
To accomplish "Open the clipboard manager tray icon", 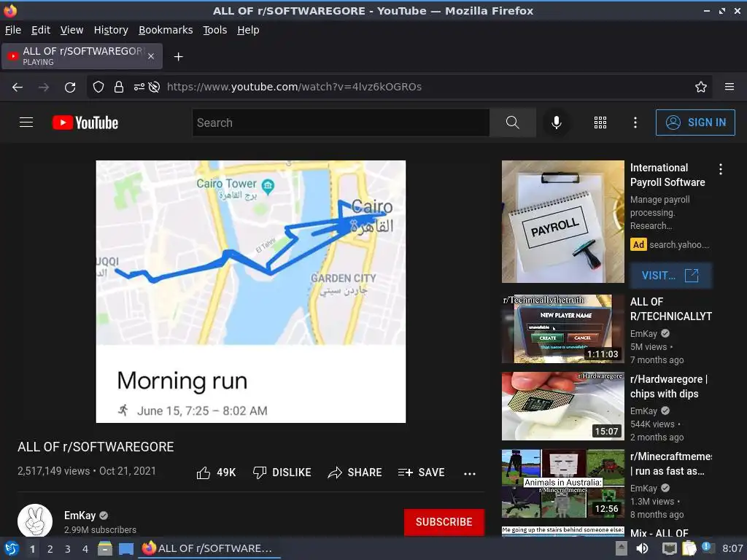I will tap(689, 548).
